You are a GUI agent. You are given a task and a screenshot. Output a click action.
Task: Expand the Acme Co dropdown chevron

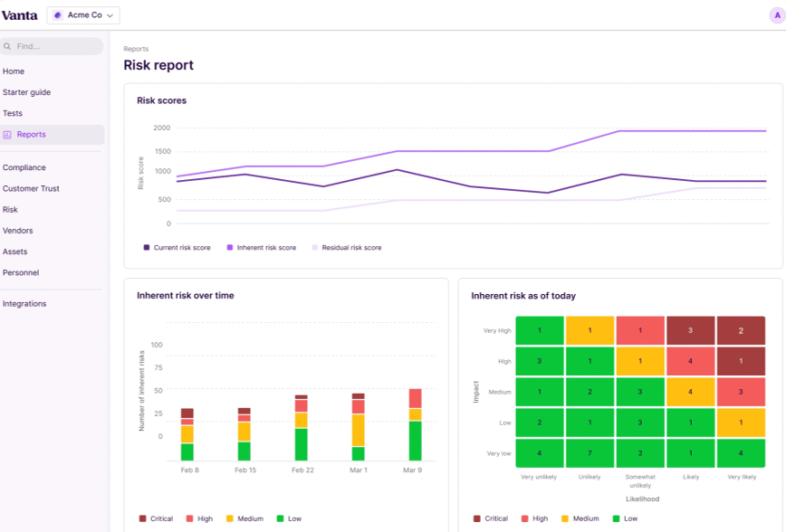tap(110, 15)
